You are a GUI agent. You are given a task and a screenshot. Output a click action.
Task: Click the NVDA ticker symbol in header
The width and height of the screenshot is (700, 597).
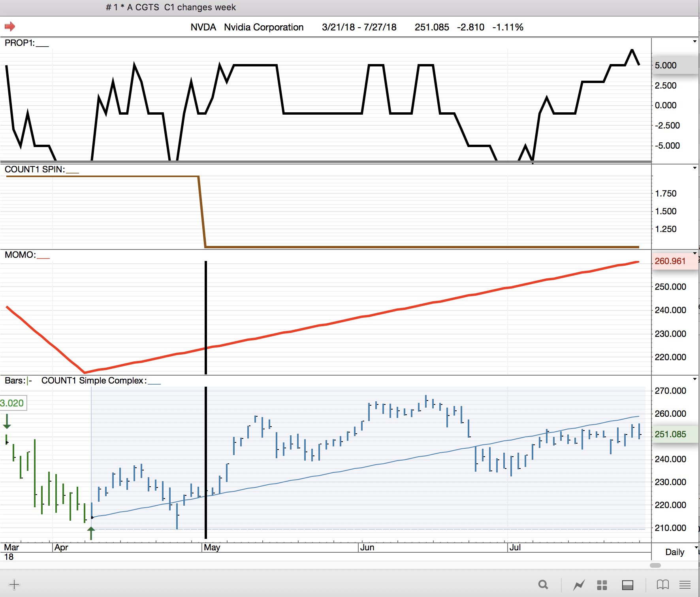point(203,27)
